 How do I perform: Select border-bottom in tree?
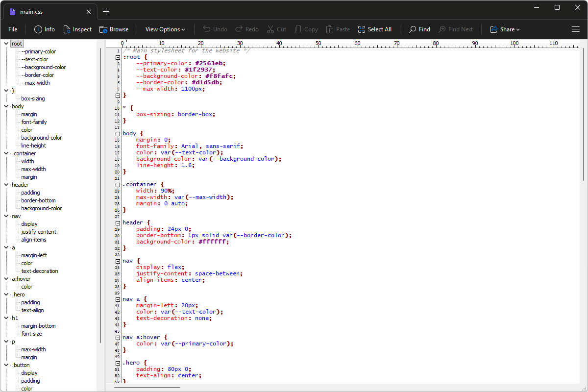click(x=38, y=200)
